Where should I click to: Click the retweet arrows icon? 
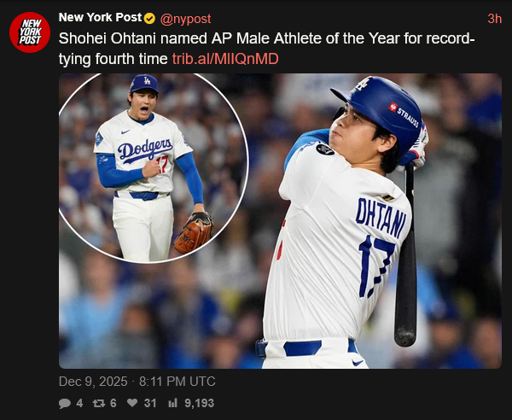[x=99, y=403]
